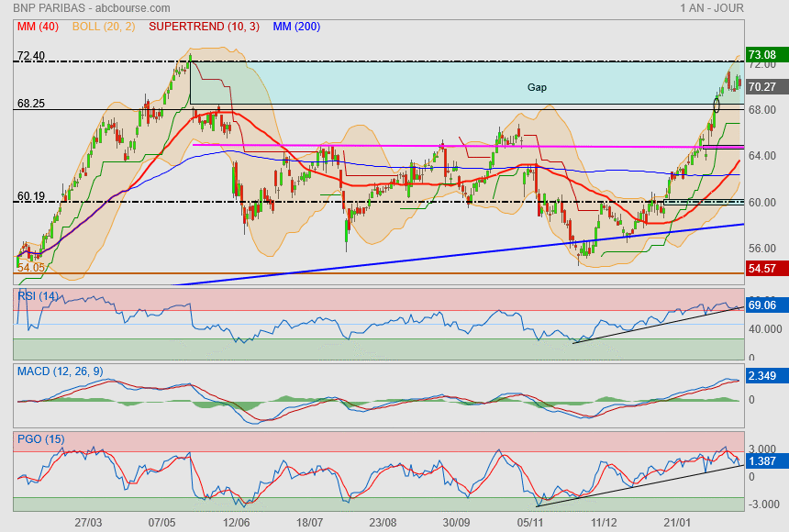Click the 1 AN - JOUR period label
This screenshot has width=789, height=532.
pyautogui.click(x=712, y=8)
